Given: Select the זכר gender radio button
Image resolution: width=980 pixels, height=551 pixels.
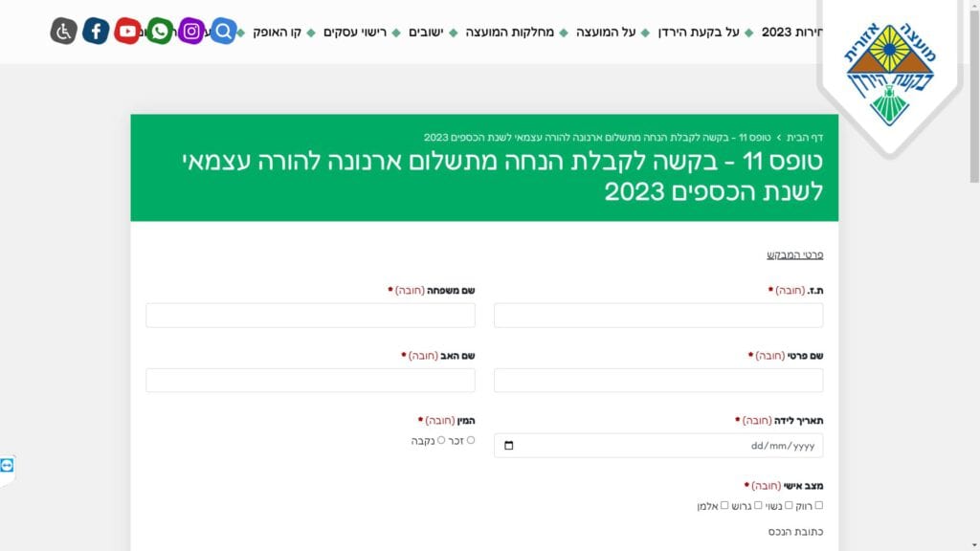Looking at the screenshot, I should tap(470, 440).
